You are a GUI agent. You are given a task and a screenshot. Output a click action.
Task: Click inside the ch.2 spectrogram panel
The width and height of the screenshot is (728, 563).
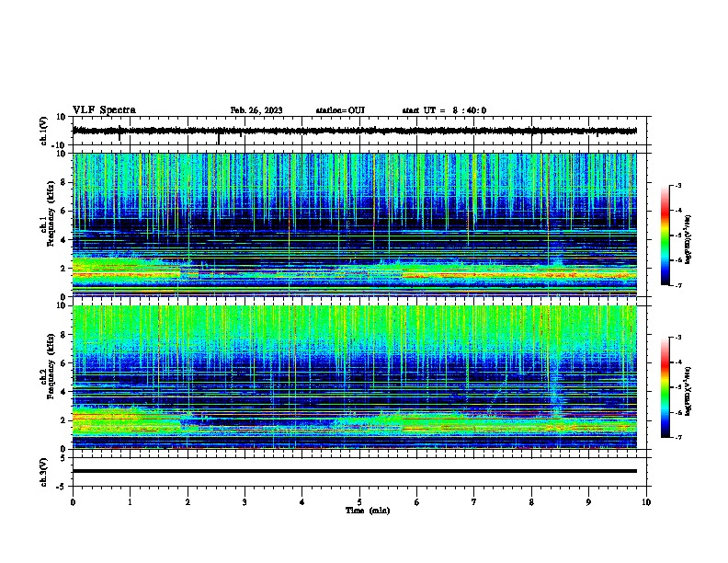(x=355, y=377)
